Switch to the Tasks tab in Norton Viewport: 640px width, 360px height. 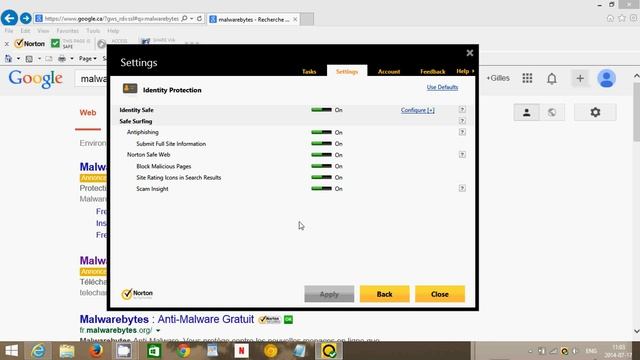point(309,71)
